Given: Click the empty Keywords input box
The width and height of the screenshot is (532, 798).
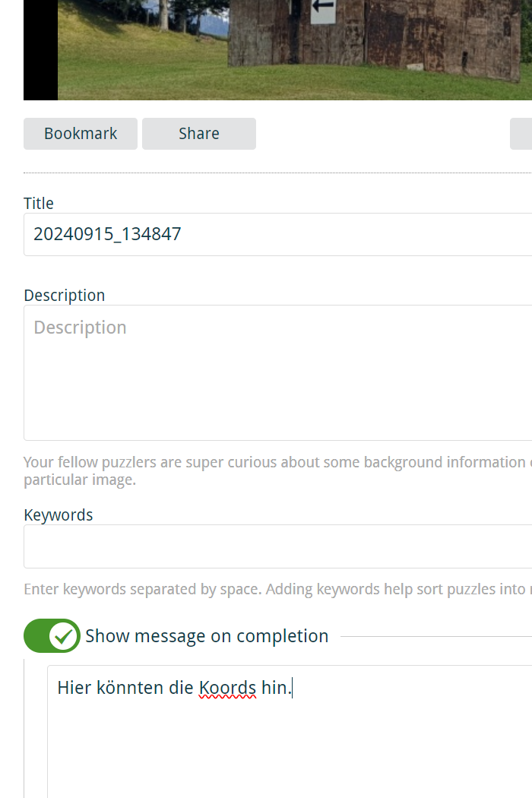Looking at the screenshot, I should click(278, 546).
